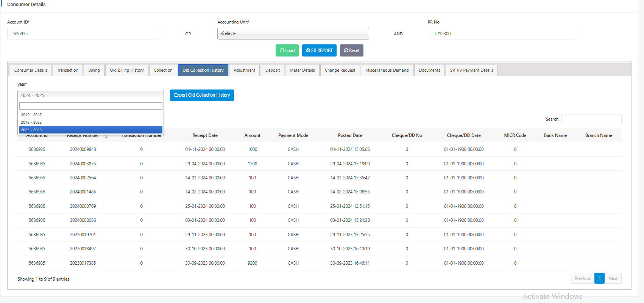Select page 1 in pagination
The width and height of the screenshot is (644, 303).
coord(599,278)
